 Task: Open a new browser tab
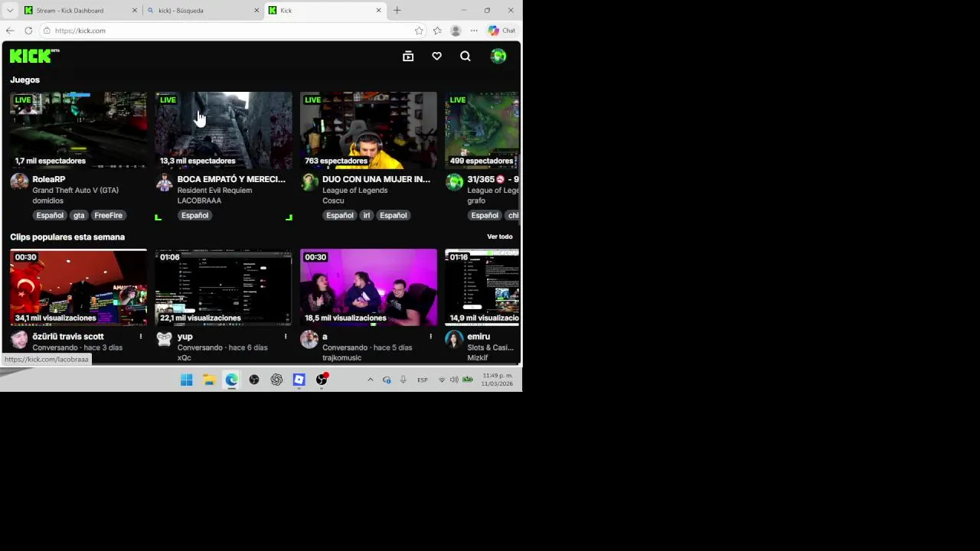click(397, 11)
